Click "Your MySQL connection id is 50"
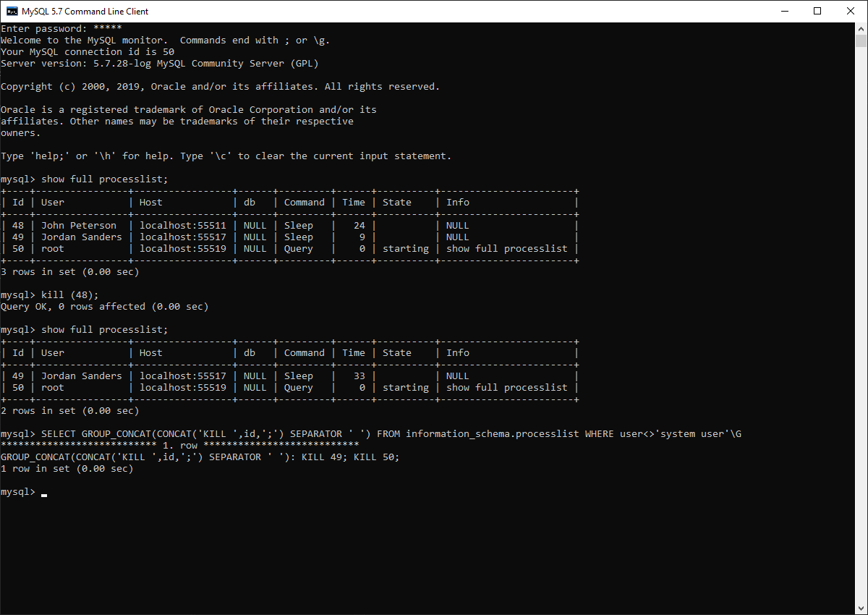Viewport: 868px width, 615px height. click(x=88, y=52)
